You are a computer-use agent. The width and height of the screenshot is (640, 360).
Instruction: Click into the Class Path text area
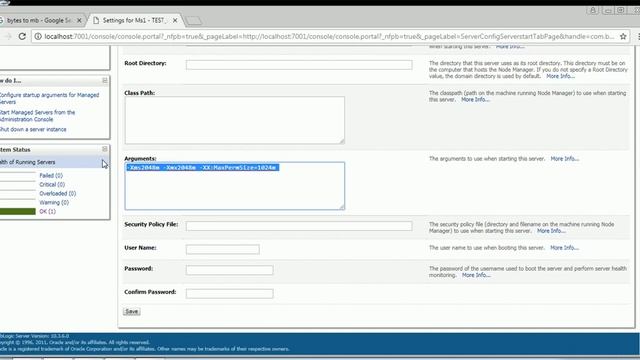[235, 120]
